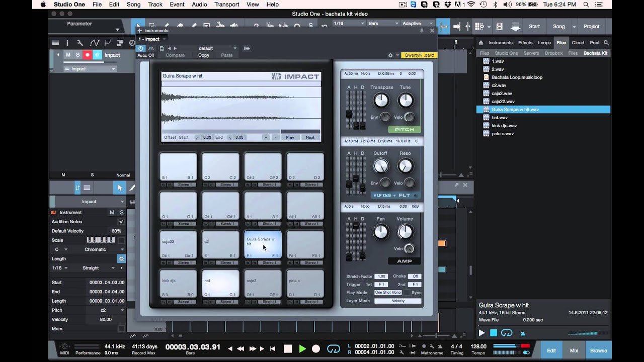
Task: Click the Start page button
Action: (x=534, y=26)
